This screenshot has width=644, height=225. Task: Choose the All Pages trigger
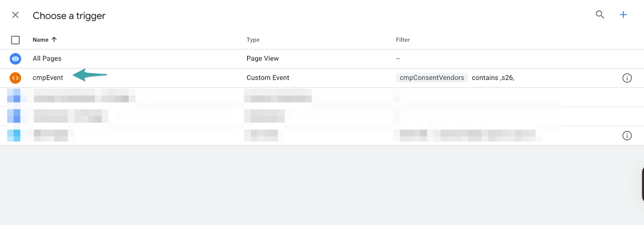pos(47,59)
